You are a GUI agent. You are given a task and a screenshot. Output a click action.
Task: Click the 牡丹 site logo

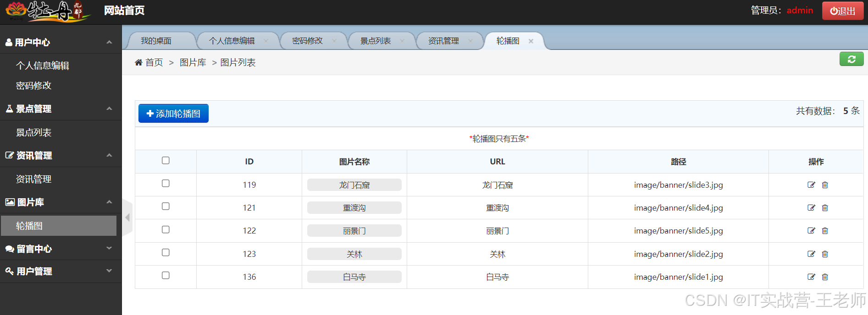(48, 11)
